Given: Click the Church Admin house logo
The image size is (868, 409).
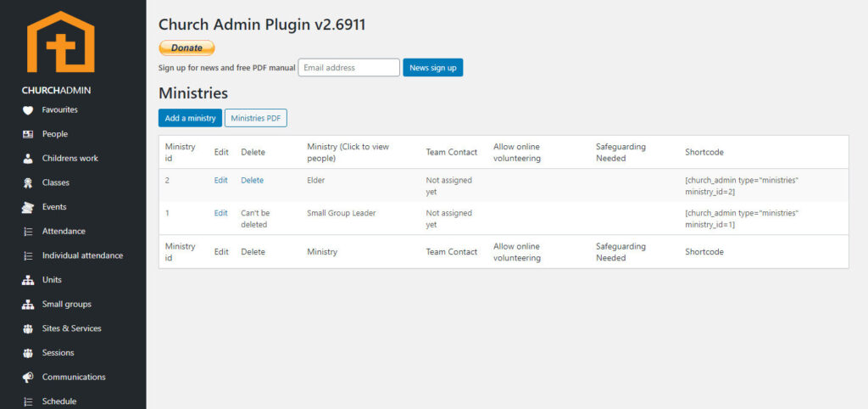Looking at the screenshot, I should [x=60, y=42].
